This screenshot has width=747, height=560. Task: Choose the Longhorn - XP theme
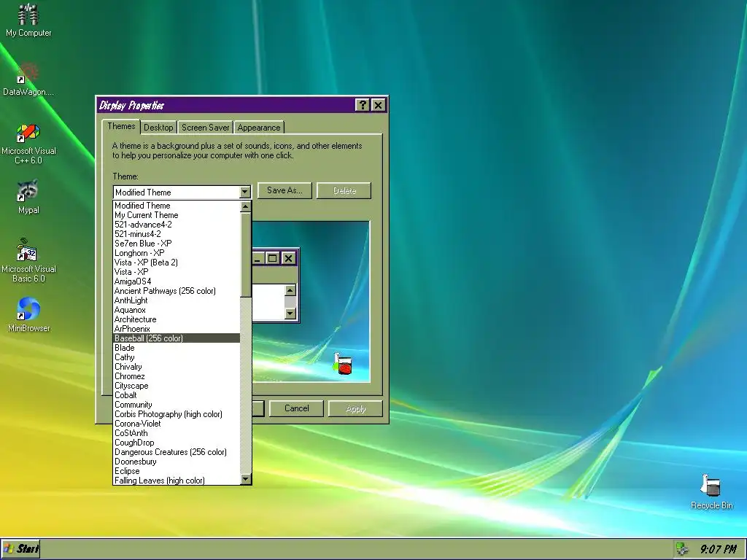(x=177, y=253)
